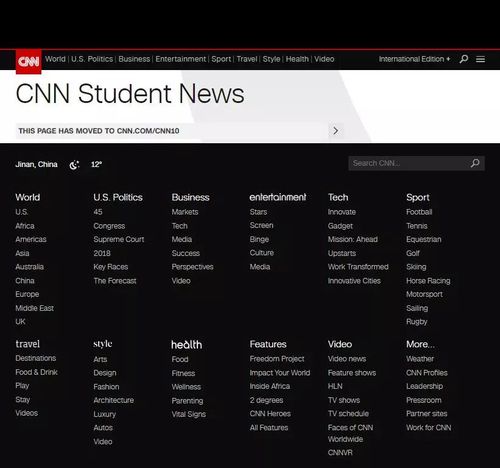
Task: Click Jinan, China location text
Action: click(x=36, y=165)
